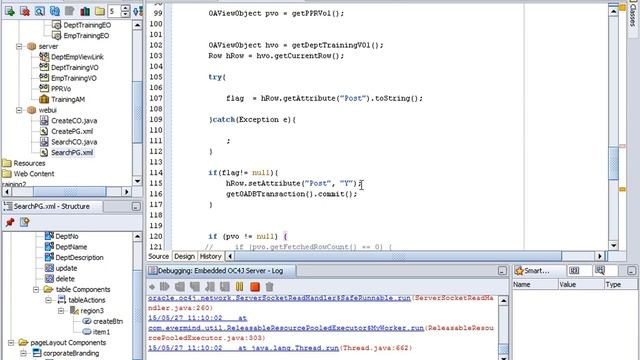Select EmpTrainingVO in the navigator
The width and height of the screenshot is (640, 360).
click(x=74, y=78)
